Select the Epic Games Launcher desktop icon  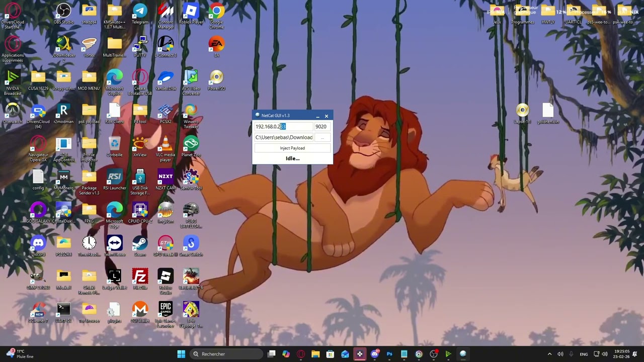pos(166,315)
